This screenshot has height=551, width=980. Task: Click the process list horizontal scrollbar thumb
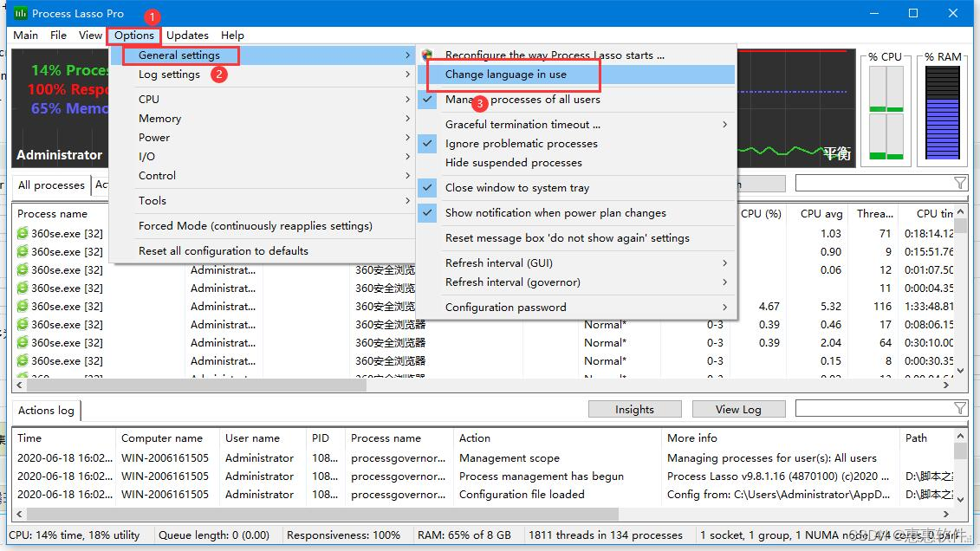click(197, 386)
